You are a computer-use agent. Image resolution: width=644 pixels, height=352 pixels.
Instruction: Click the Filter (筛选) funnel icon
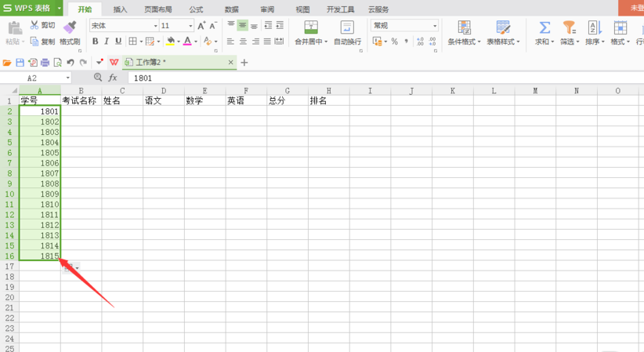click(569, 27)
